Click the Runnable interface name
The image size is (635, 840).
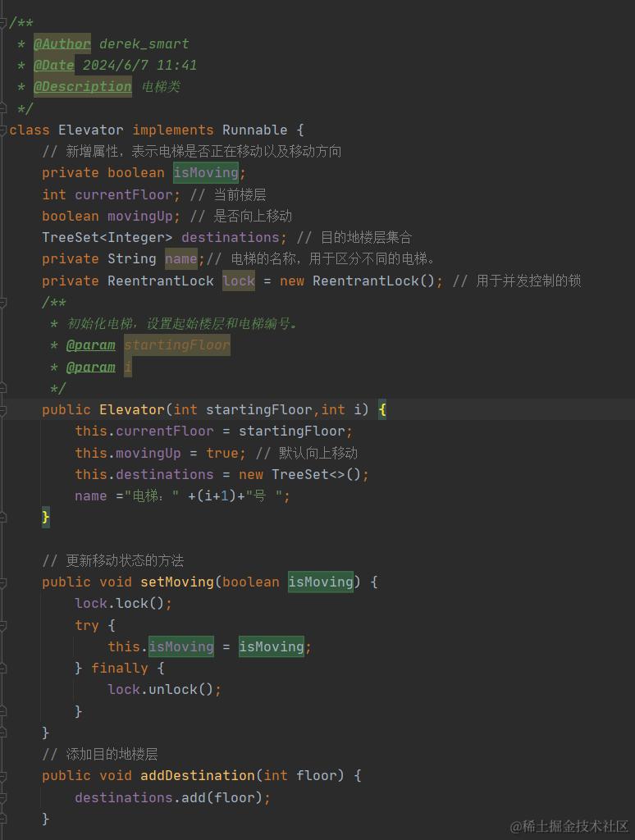click(254, 130)
